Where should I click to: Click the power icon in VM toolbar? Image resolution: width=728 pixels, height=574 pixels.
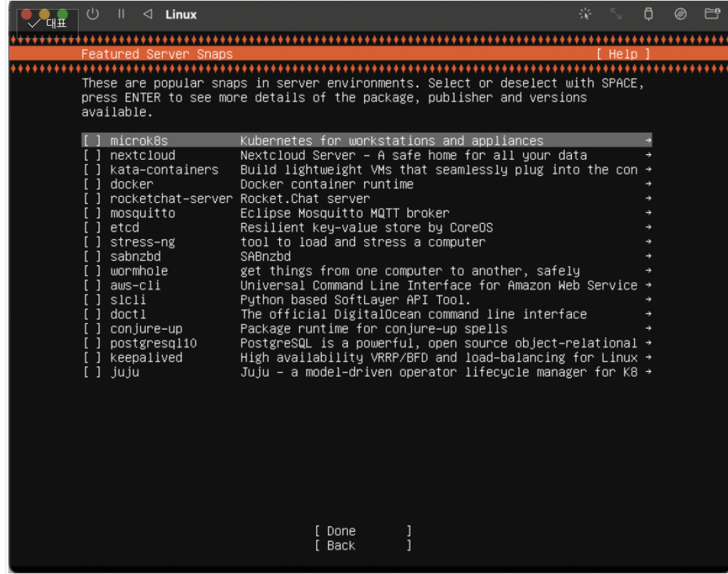[93, 14]
